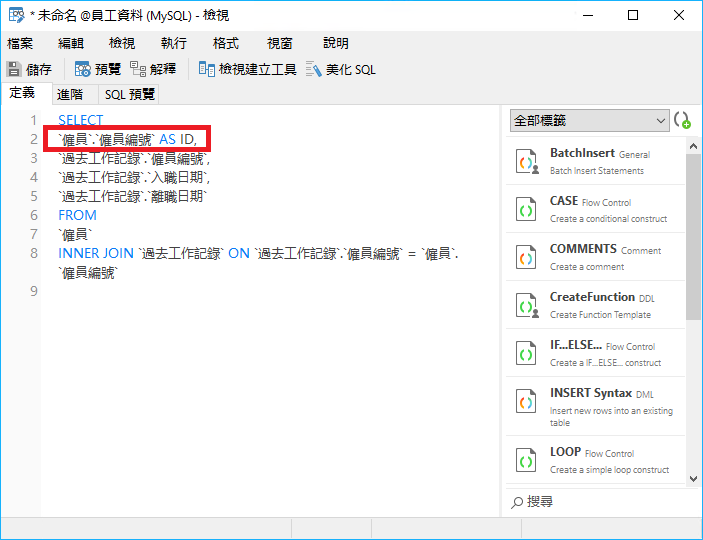Click `過去工作記錄`.`離職日期` on line 5
Image resolution: width=703 pixels, height=540 pixels.
(133, 196)
